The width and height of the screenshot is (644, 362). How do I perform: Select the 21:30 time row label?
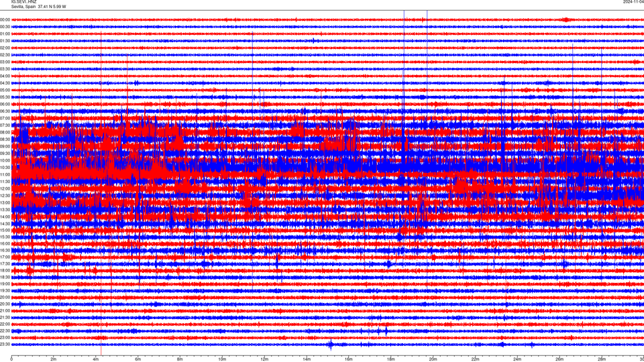point(5,317)
